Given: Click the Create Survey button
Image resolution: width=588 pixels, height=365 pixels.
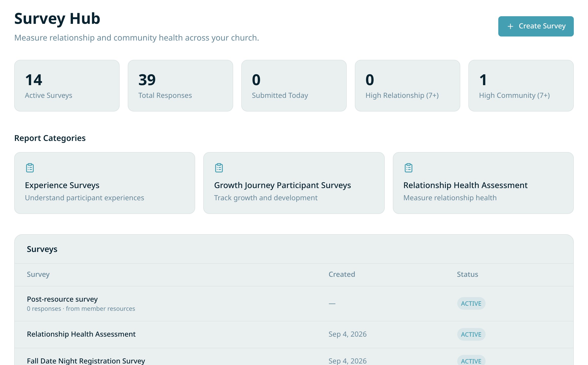Looking at the screenshot, I should point(536,26).
